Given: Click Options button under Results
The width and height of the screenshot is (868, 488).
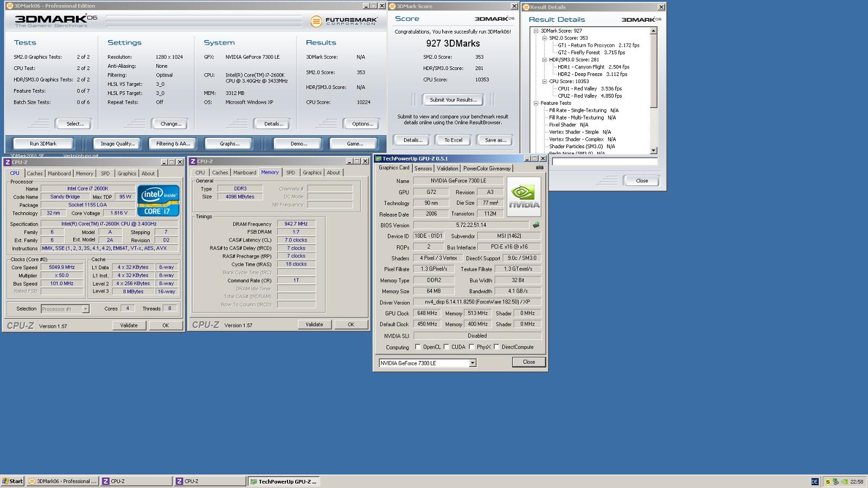Looking at the screenshot, I should point(362,124).
